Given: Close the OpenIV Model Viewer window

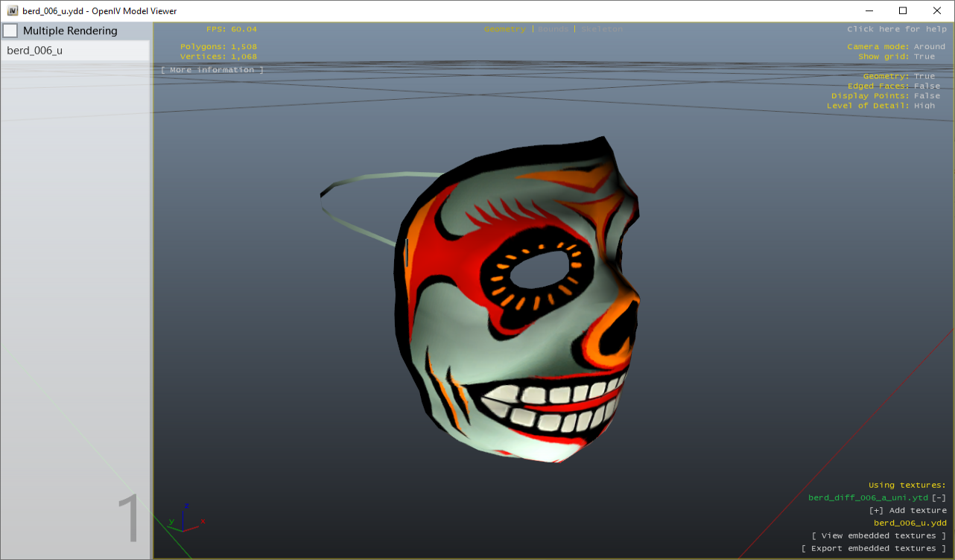Looking at the screenshot, I should click(937, 11).
